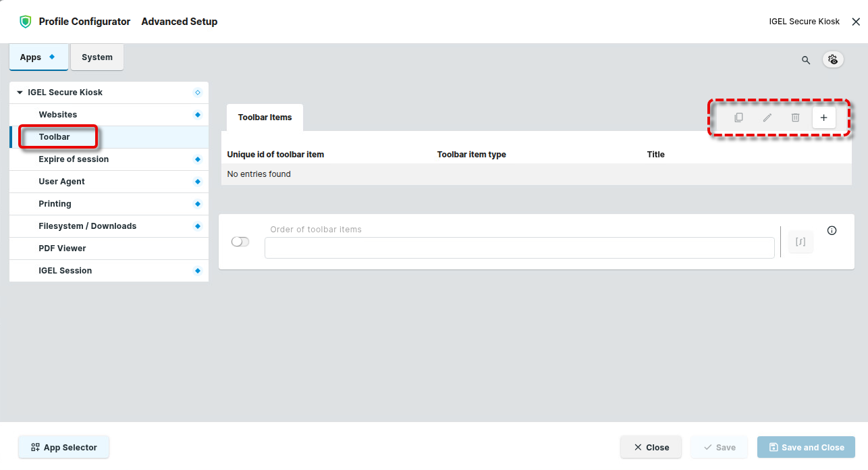Click the edit pencil icon
Screen dimensions: 868x470
coord(767,117)
